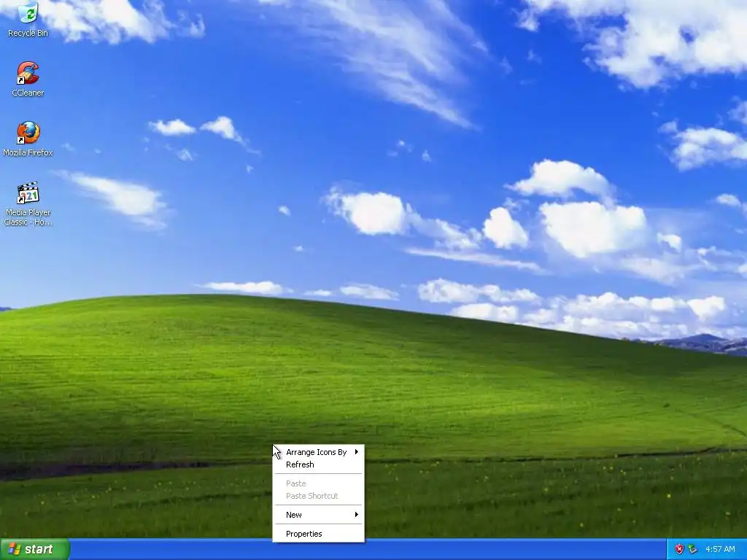Choose Properties from the context menu
Image resolution: width=747 pixels, height=560 pixels.
[318, 534]
